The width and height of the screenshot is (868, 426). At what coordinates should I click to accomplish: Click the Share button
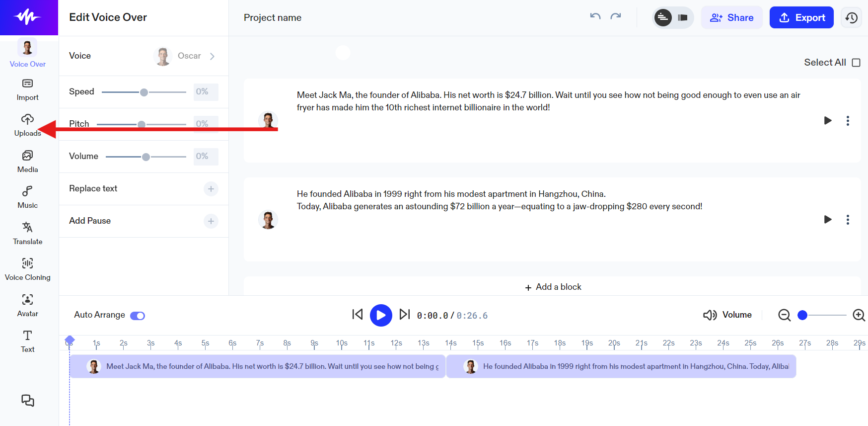coord(731,17)
